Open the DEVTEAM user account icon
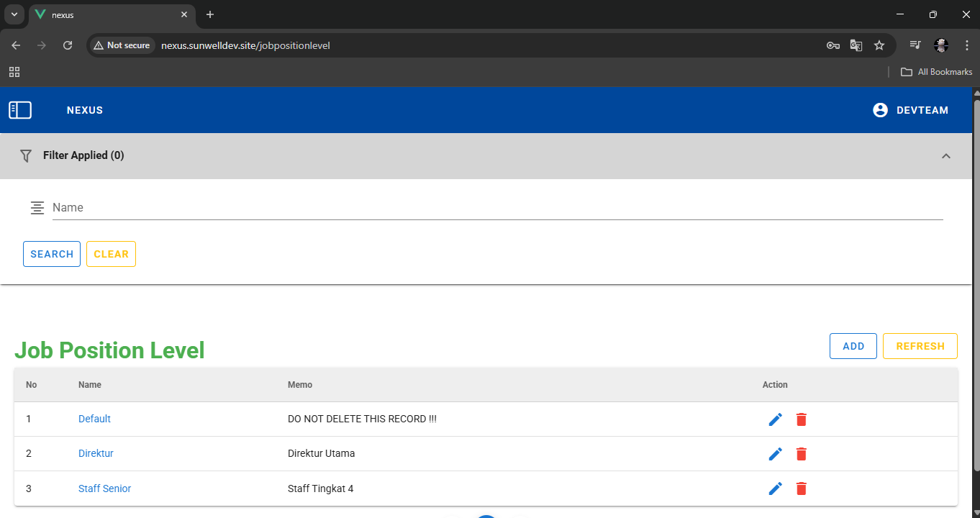 (x=880, y=110)
